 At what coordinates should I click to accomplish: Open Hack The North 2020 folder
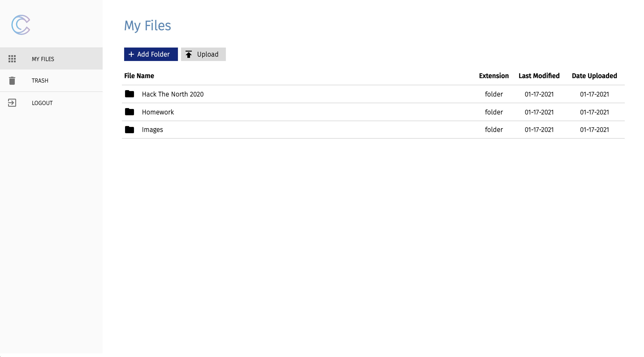point(173,94)
